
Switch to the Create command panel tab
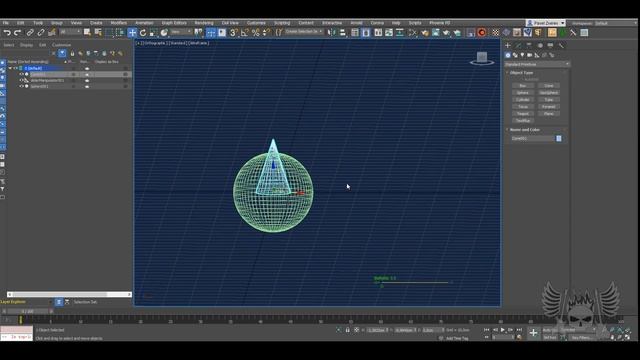[508, 46]
